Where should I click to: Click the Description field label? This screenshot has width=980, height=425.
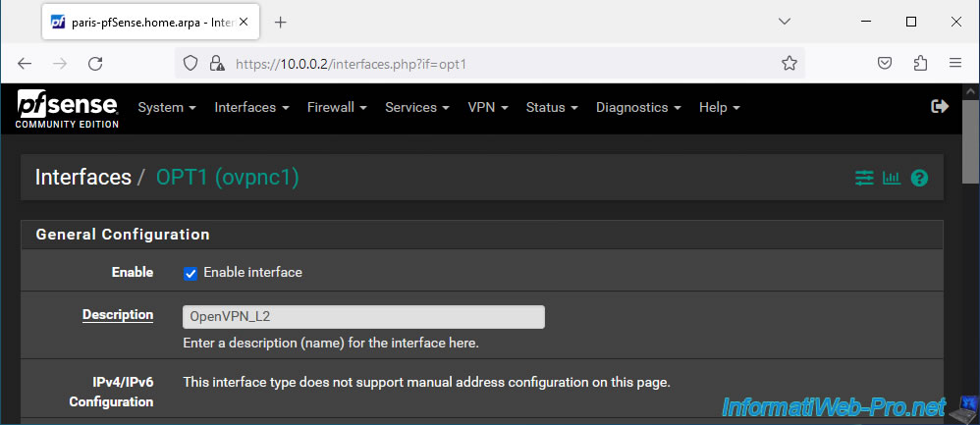[x=118, y=314]
